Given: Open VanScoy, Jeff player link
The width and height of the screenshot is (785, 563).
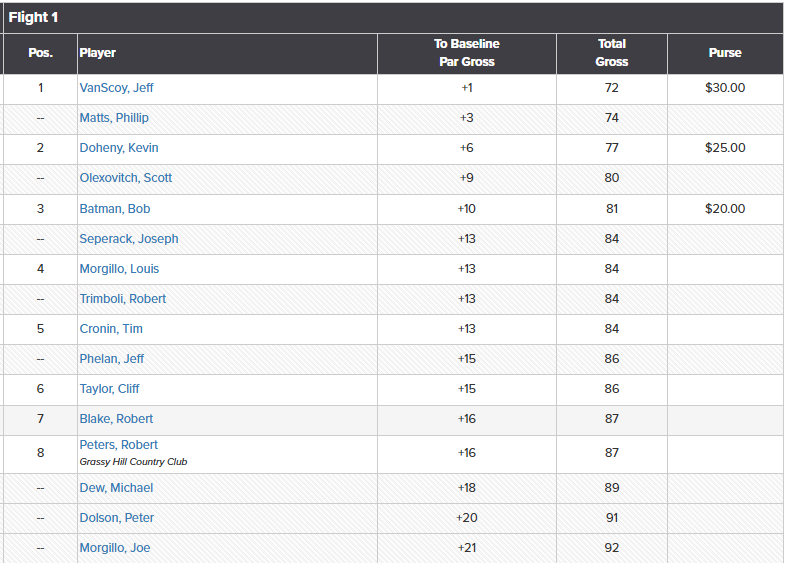Looking at the screenshot, I should 116,88.
